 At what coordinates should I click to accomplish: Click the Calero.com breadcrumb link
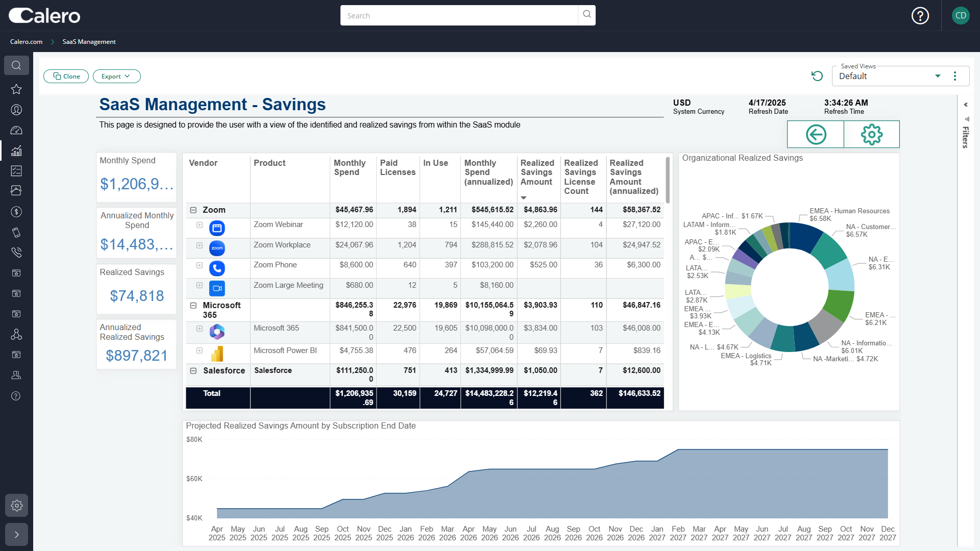(x=26, y=41)
